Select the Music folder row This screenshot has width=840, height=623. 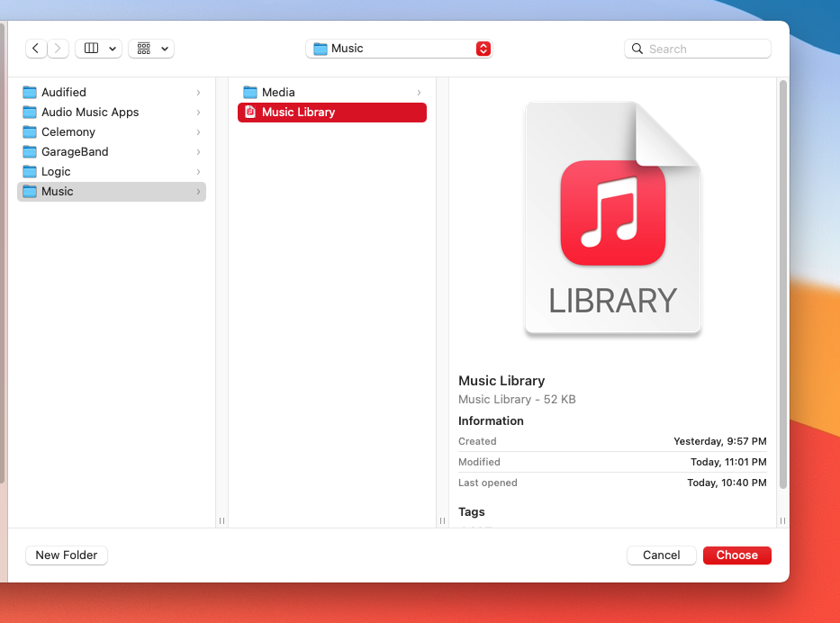tap(112, 191)
